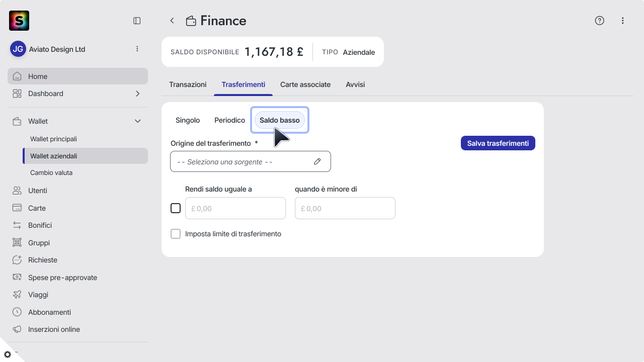Click the JG account avatar

[x=18, y=49]
